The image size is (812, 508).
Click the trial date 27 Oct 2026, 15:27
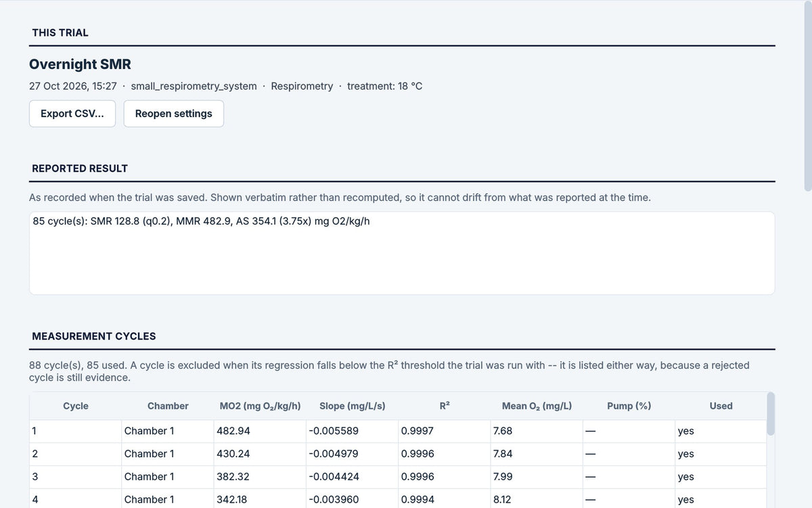tap(73, 87)
